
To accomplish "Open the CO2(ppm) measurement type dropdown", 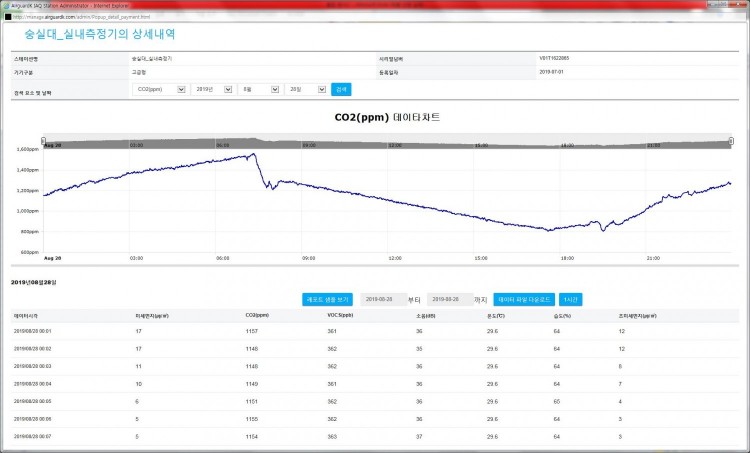I will 160,89.
